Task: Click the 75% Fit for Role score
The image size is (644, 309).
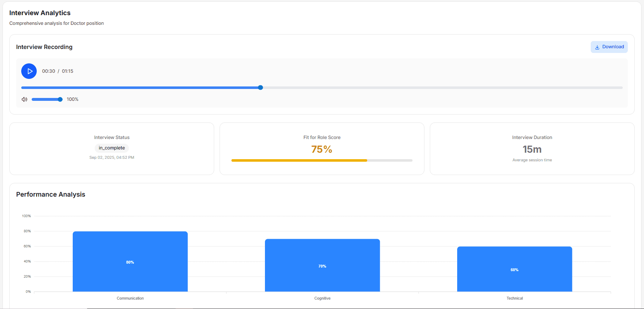Action: (x=322, y=149)
